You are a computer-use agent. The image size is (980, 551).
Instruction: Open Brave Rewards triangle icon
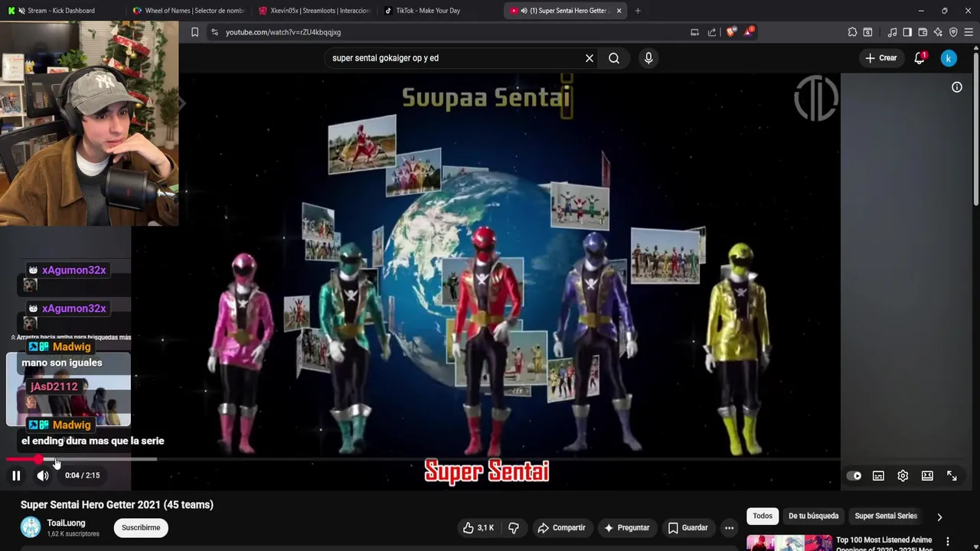click(749, 32)
